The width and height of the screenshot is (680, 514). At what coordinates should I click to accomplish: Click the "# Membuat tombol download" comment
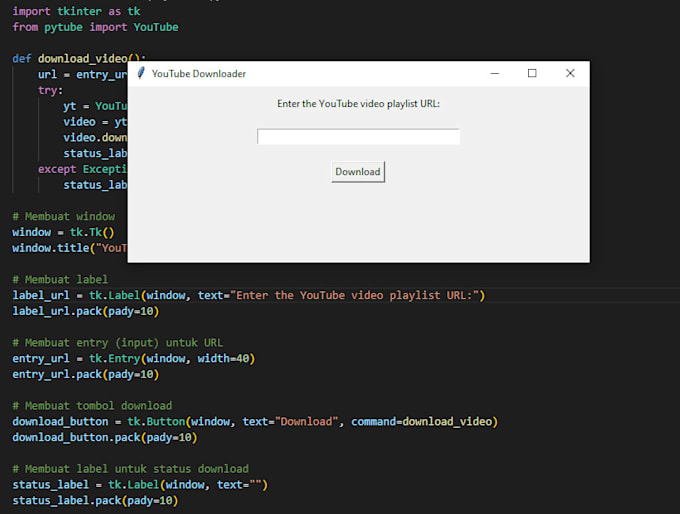[x=92, y=406]
